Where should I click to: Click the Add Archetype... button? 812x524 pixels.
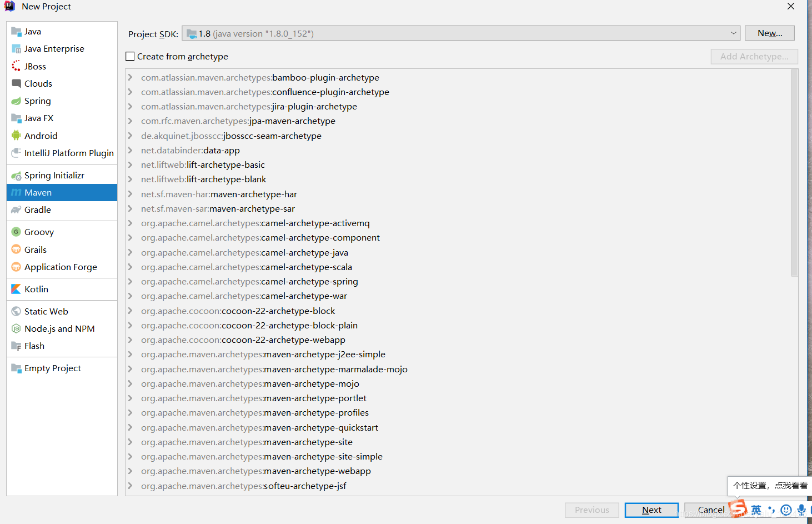tap(754, 57)
